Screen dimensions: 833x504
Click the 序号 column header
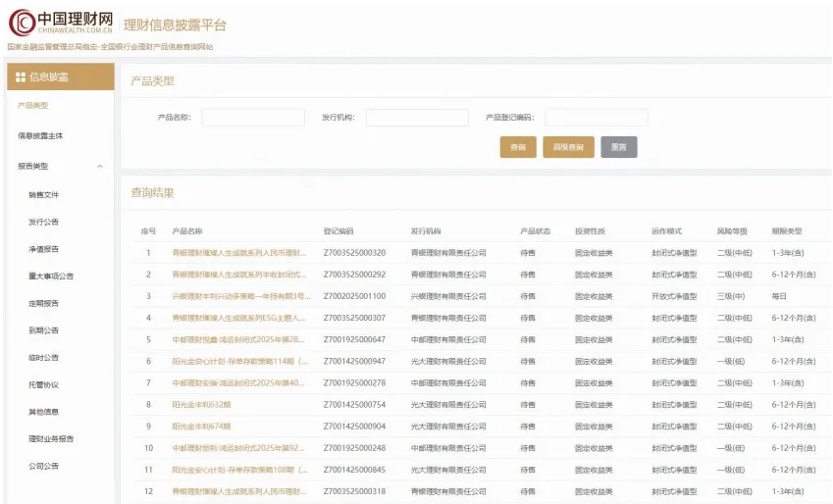coord(148,231)
